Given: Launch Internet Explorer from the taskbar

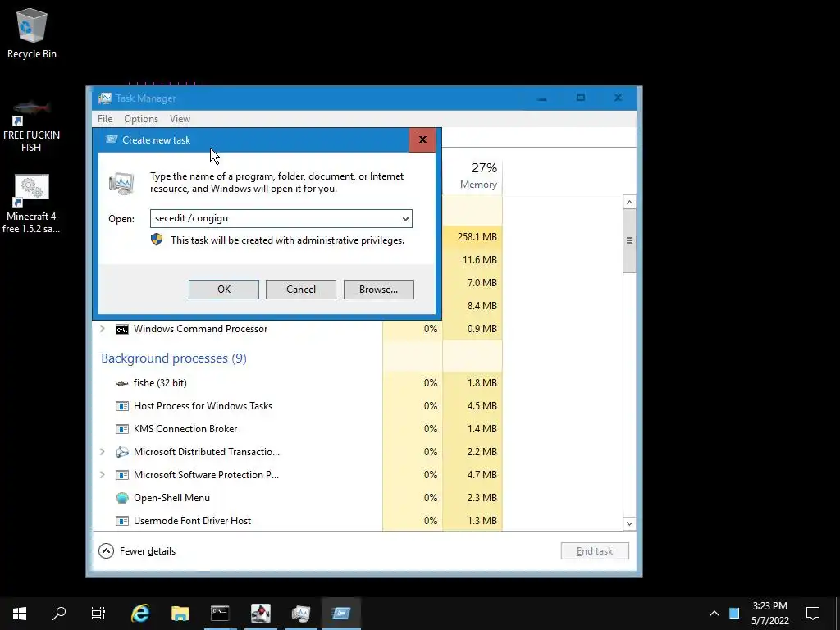Looking at the screenshot, I should point(140,613).
